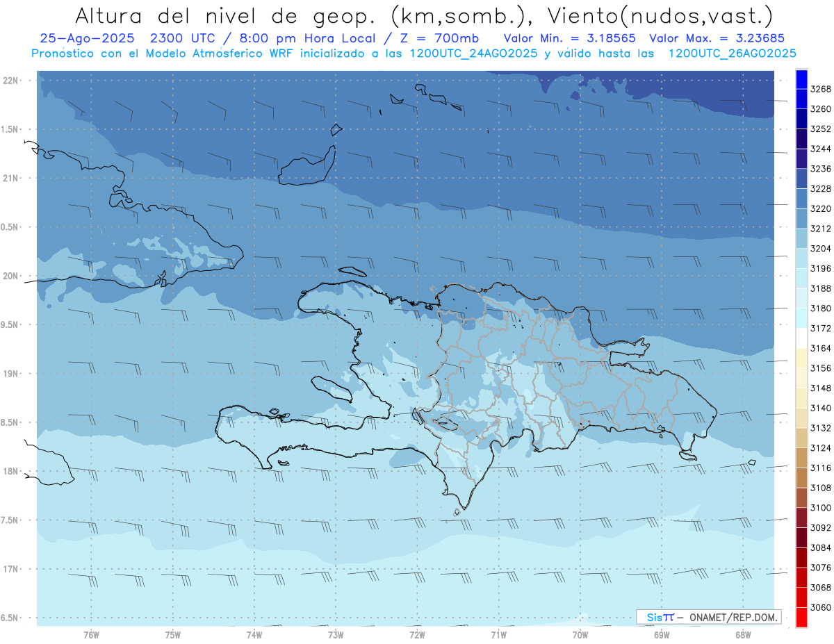Select the date text '25-Ago-2025'
The height and width of the screenshot is (644, 834).
point(87,38)
